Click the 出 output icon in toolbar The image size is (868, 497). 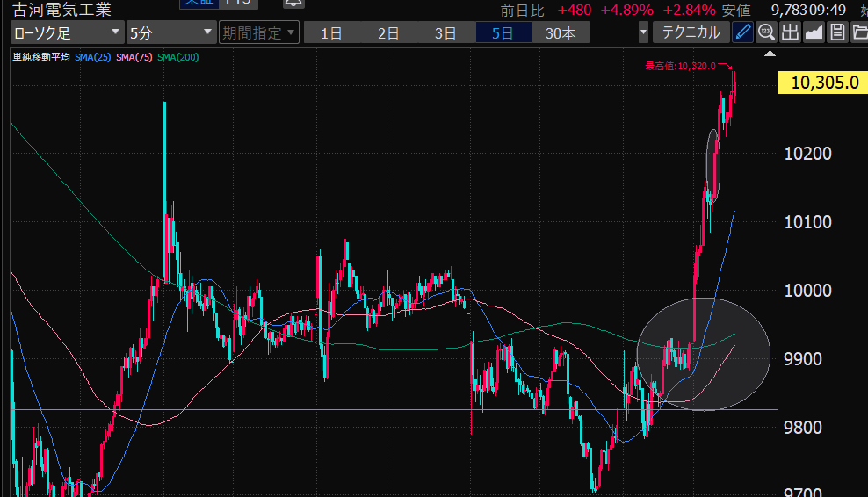[790, 33]
